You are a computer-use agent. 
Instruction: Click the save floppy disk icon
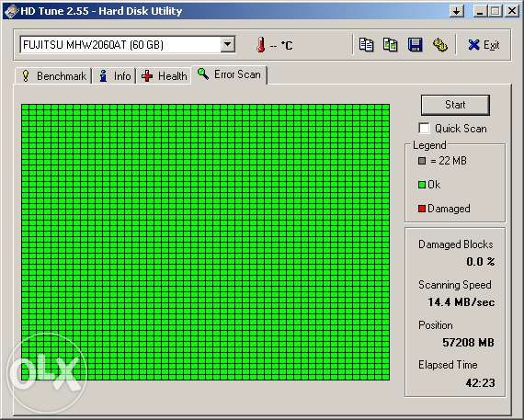pos(415,45)
